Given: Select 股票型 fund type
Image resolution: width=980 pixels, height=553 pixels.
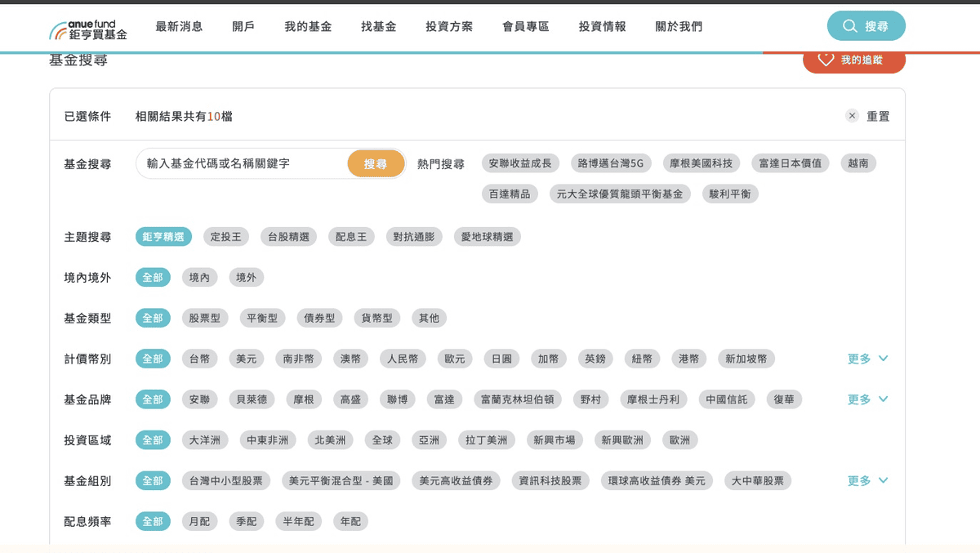Looking at the screenshot, I should (x=205, y=319).
